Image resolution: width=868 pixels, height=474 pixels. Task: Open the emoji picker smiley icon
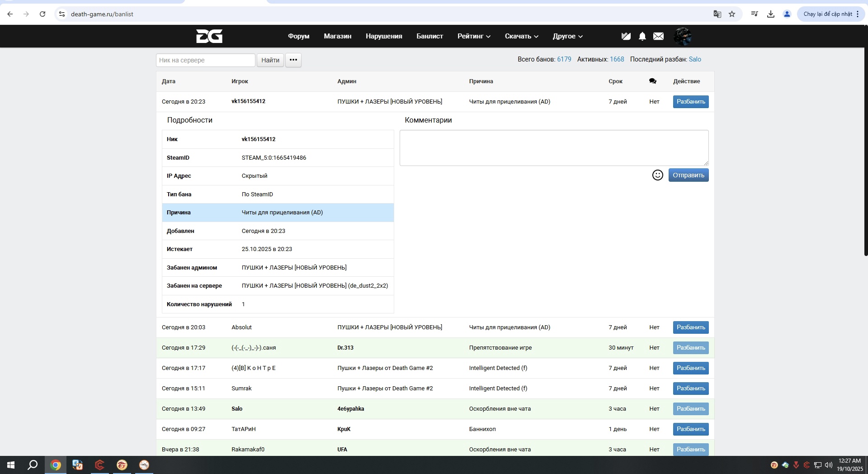(657, 175)
